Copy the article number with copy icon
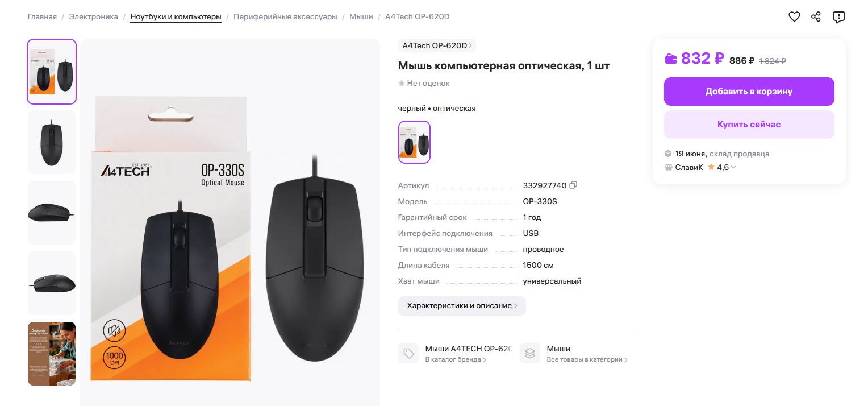This screenshot has width=868, height=406. click(573, 185)
